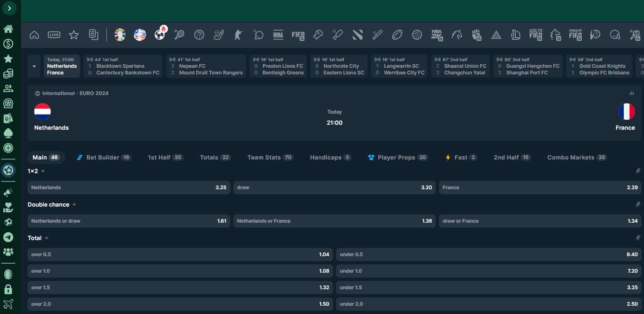644x314 pixels.
Task: Open the LIVE events icon
Action: [54, 35]
